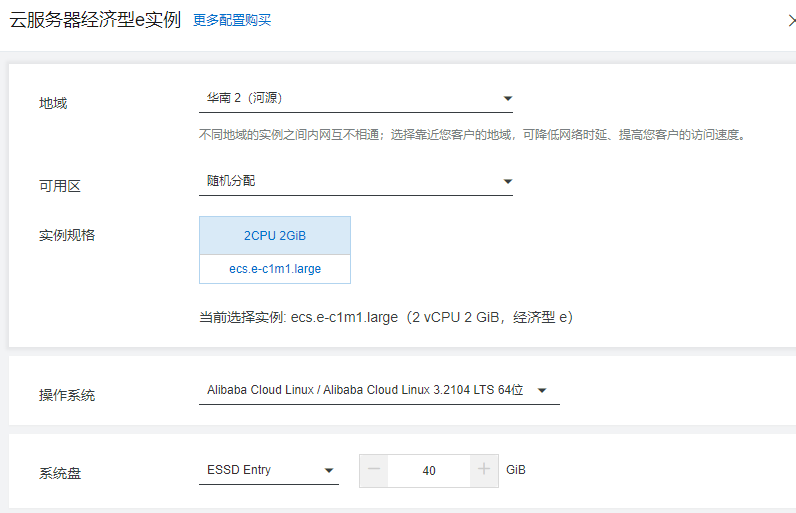This screenshot has height=513, width=796.
Task: Click the 云服务器经济型e实例 title
Action: pyautogui.click(x=95, y=20)
